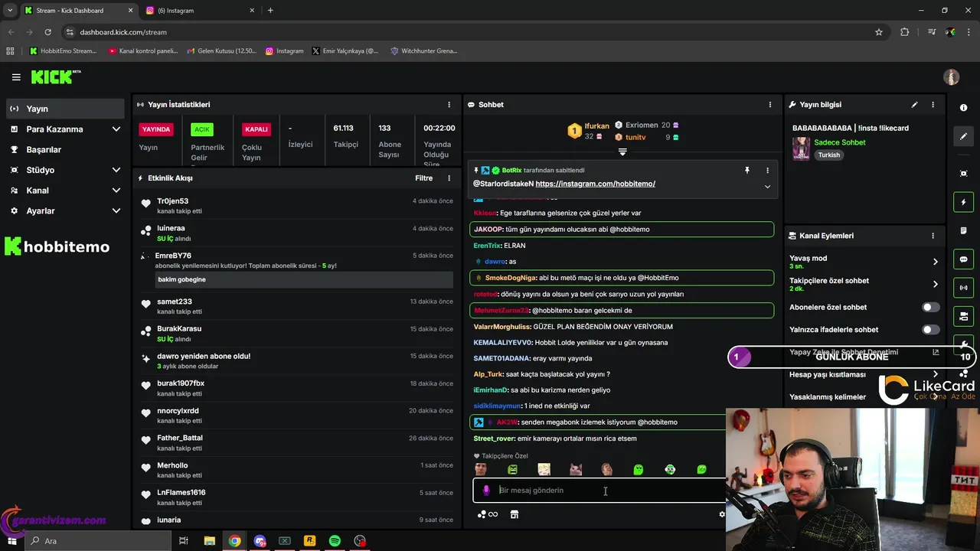Open the user profile avatar
980x551 pixels.
pos(951,77)
